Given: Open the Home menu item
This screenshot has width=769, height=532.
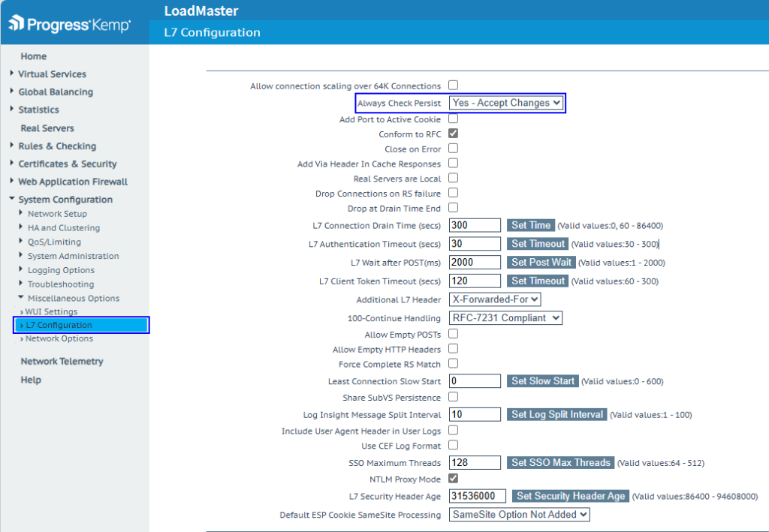Looking at the screenshot, I should pos(33,56).
